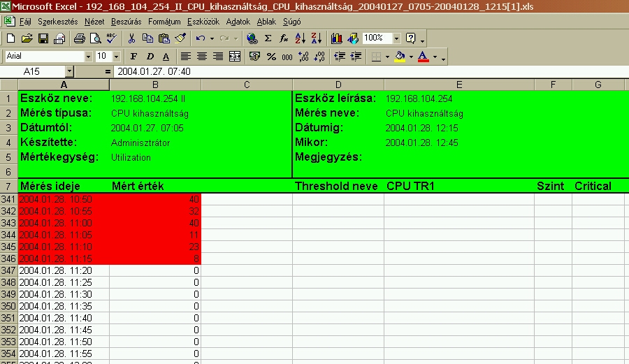
Task: Open the Print Preview icon
Action: coord(96,38)
